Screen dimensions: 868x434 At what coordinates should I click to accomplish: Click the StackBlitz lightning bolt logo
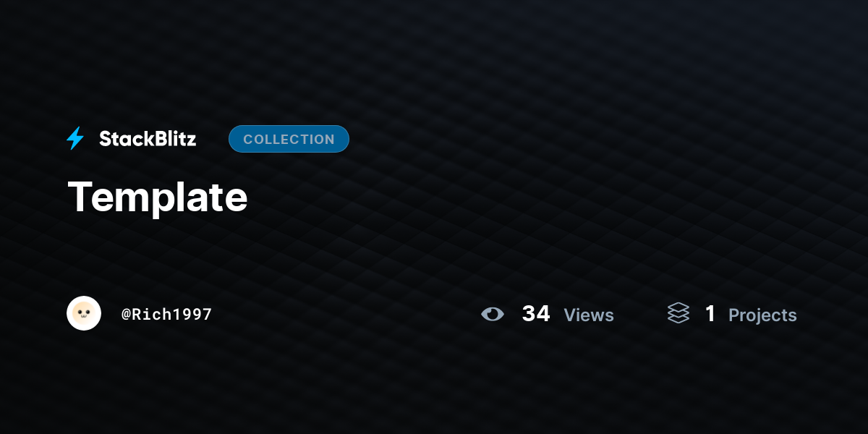click(75, 138)
